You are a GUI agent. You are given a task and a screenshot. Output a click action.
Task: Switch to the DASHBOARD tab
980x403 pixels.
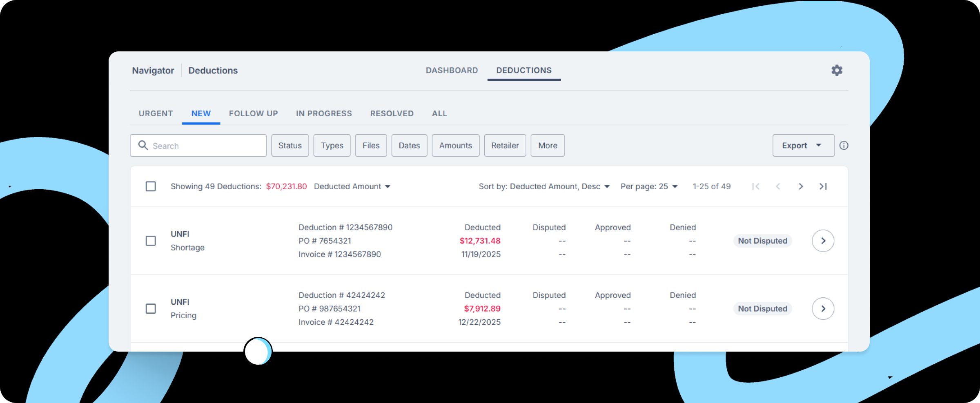pyautogui.click(x=452, y=70)
